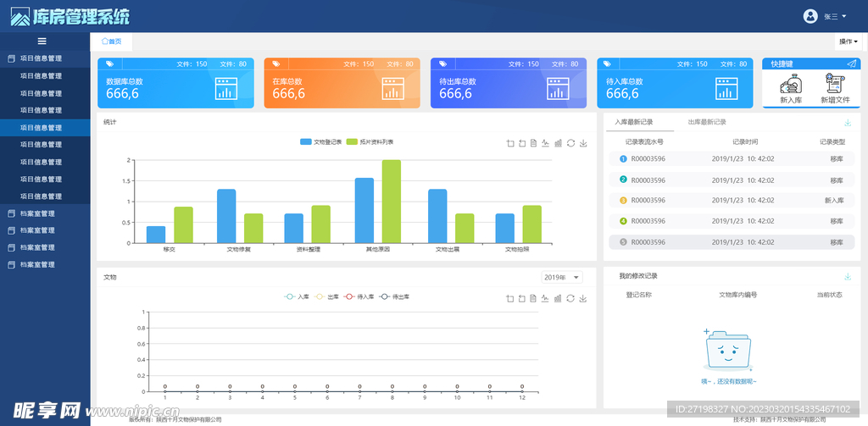
Task: Switch 文物 chart to line view icon
Action: 546,298
